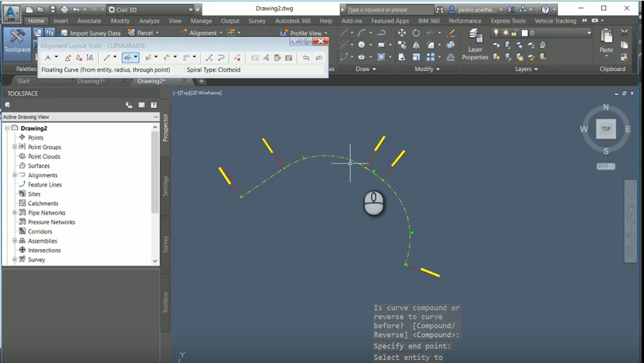Screen dimensions: 644x363
Task: Toggle layer freeze sun icon
Action: [x=506, y=33]
